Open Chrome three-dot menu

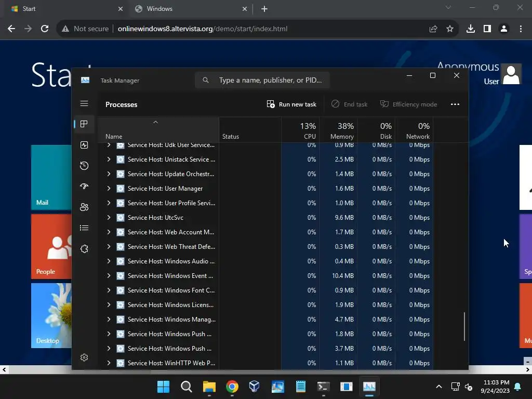521,29
